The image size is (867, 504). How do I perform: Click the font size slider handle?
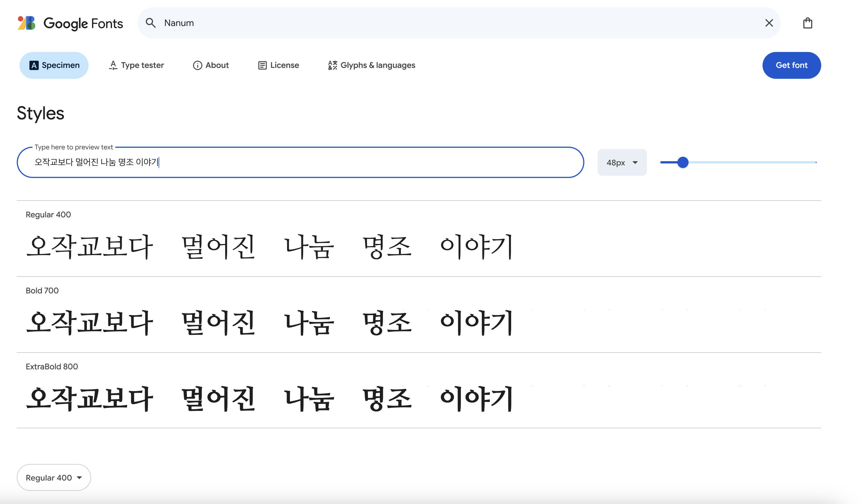point(683,162)
